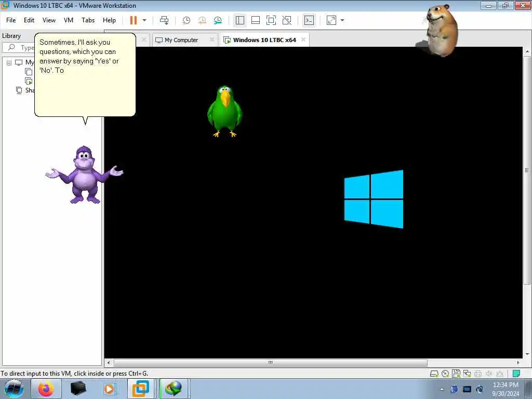The width and height of the screenshot is (532, 399).
Task: Open the stretch guest dropdown arrow
Action: (342, 20)
